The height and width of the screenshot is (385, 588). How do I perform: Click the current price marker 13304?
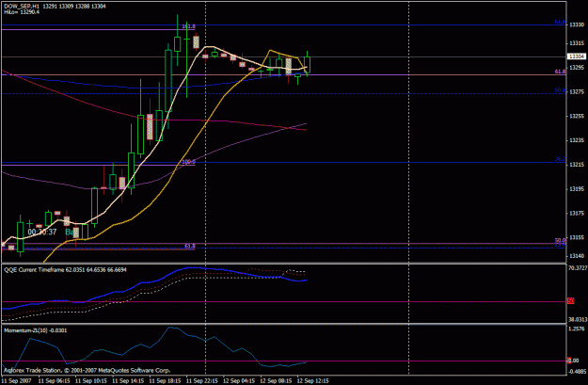tap(576, 56)
